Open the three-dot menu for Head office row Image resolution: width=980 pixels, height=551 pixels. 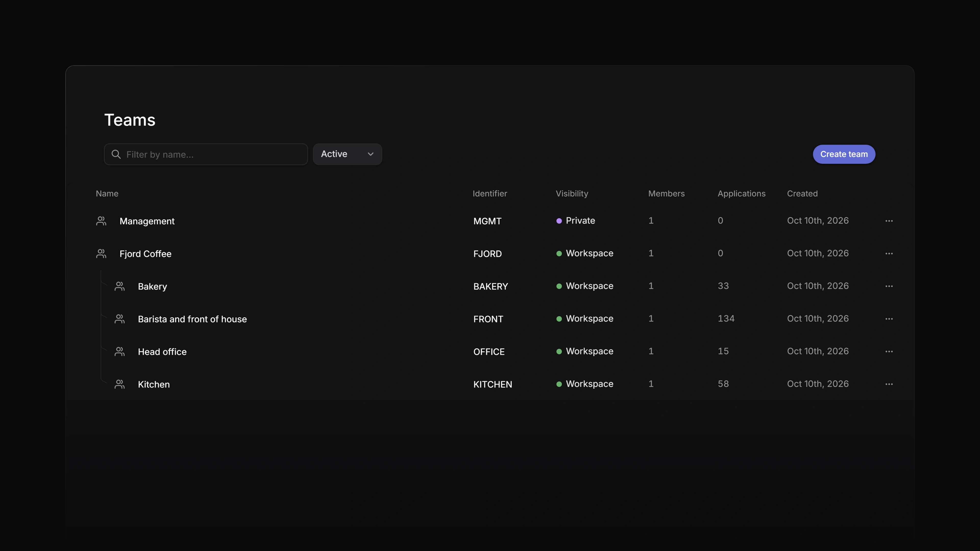pos(889,352)
